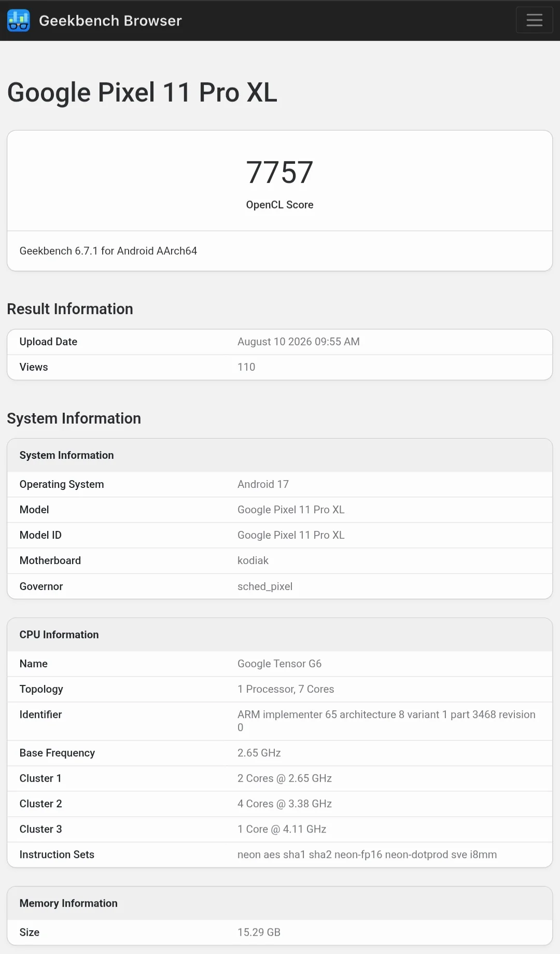
Task: Click the Android 17 operating system value
Action: (x=263, y=484)
